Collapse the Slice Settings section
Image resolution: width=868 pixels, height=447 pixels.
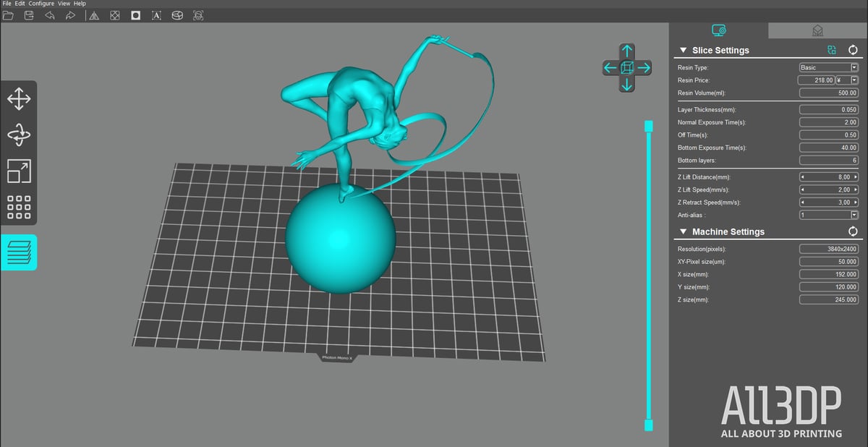[682, 51]
